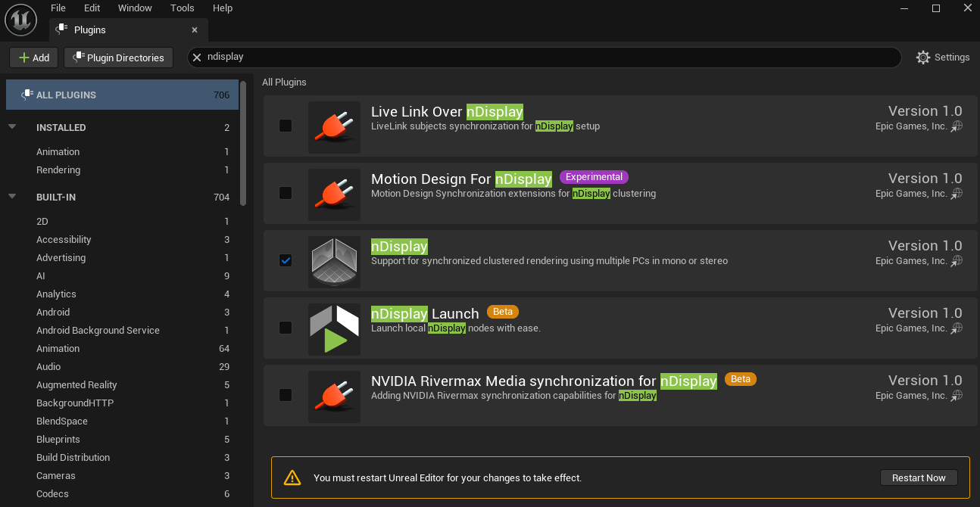
Task: Open the Epic Games globe link for the nDisplay plugin
Action: pos(957,261)
